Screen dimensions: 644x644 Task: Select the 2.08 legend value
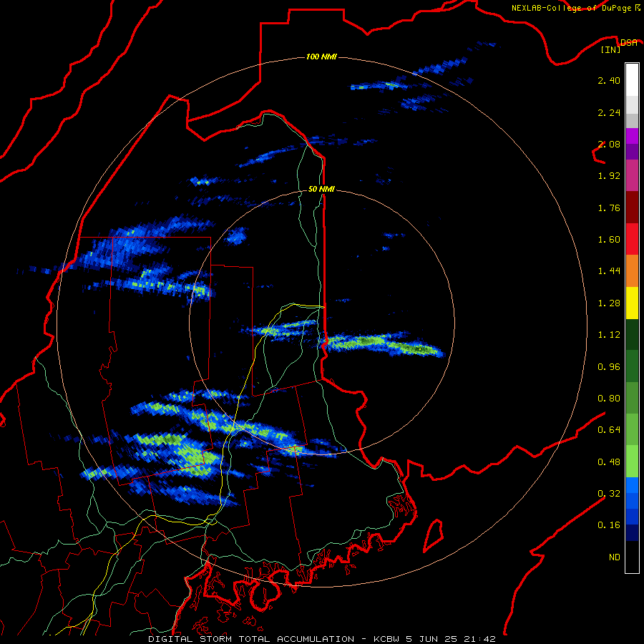coord(609,144)
